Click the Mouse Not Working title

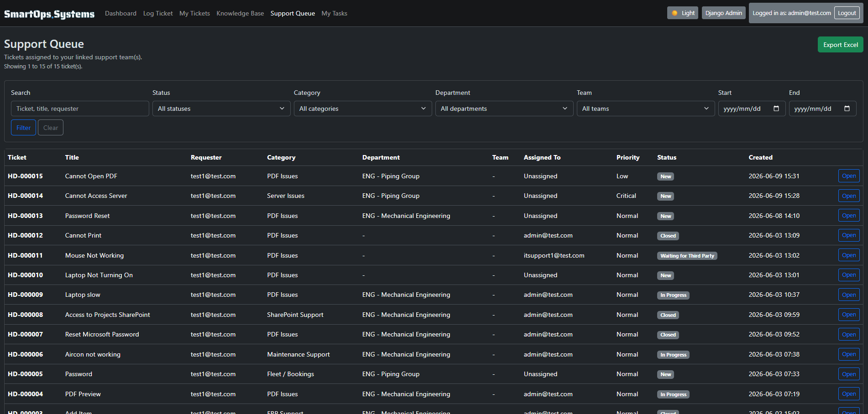coord(94,255)
